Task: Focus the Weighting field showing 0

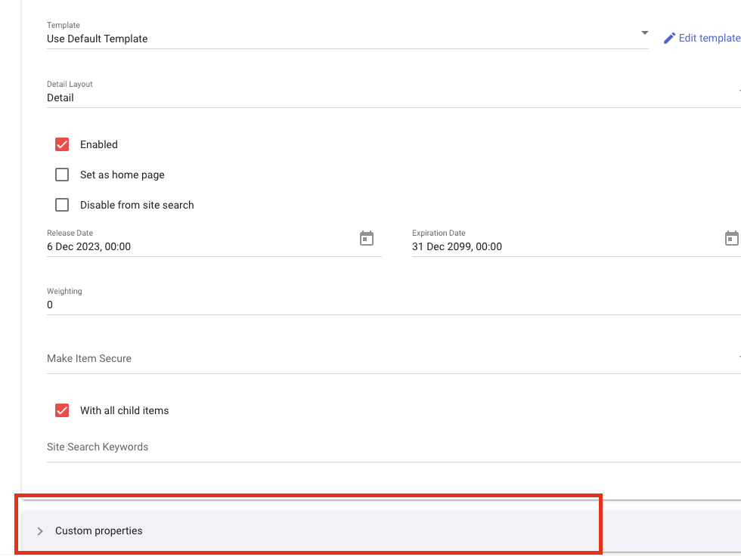Action: pos(378,305)
